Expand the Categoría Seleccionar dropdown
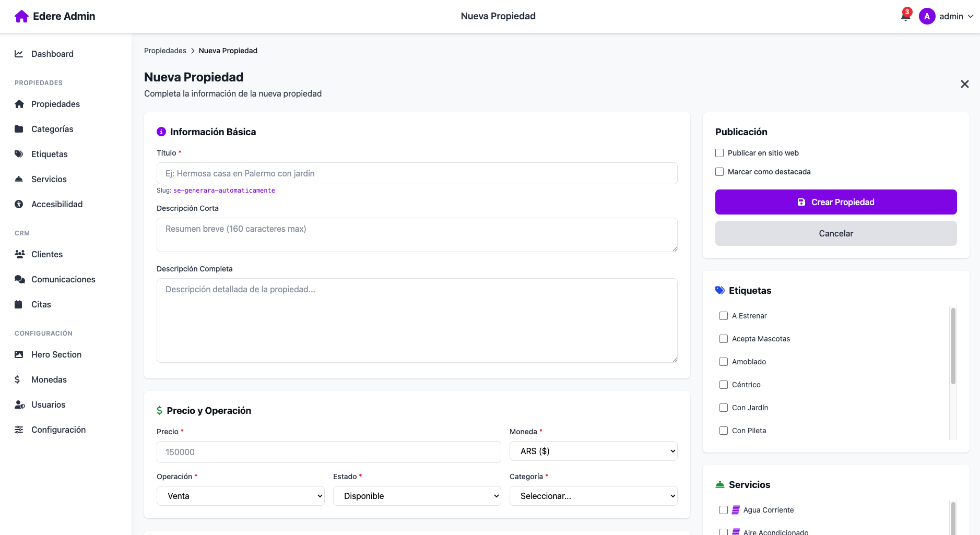The width and height of the screenshot is (980, 535). pyautogui.click(x=593, y=496)
